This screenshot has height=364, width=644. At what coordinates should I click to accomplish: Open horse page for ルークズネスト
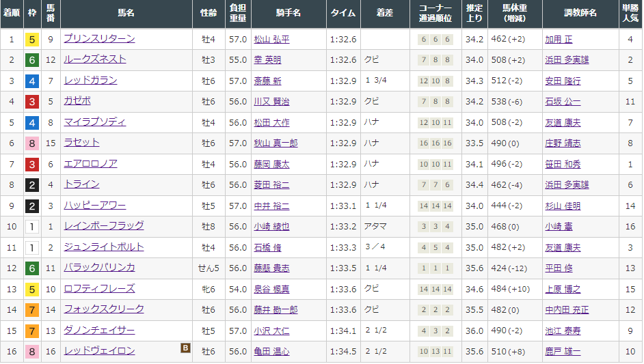95,59
